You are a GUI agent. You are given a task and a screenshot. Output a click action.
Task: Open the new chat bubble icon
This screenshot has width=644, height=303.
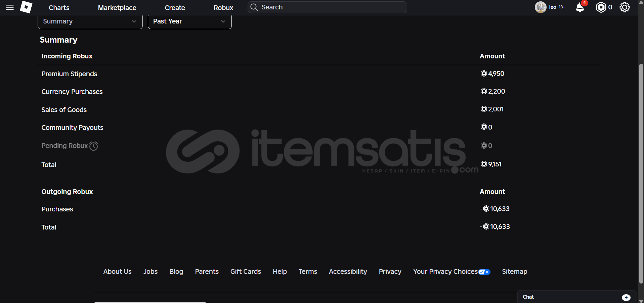point(626,297)
